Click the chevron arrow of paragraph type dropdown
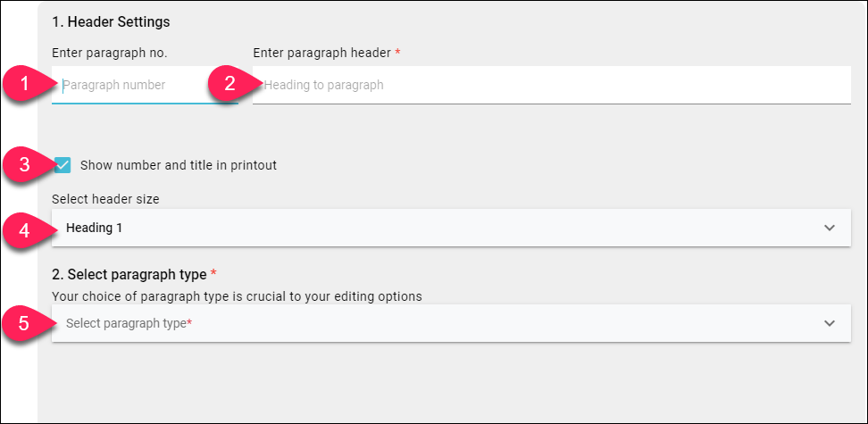The height and width of the screenshot is (424, 868). click(x=829, y=323)
